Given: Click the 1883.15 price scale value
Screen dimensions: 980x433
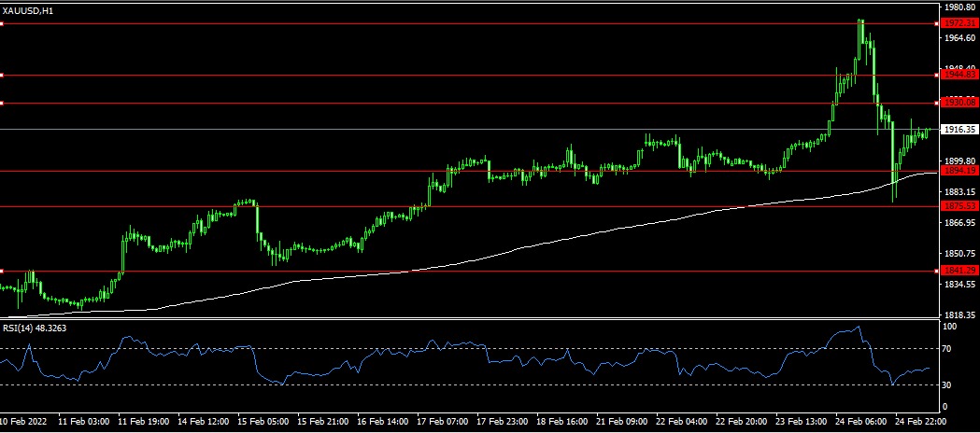Looking at the screenshot, I should (x=960, y=191).
